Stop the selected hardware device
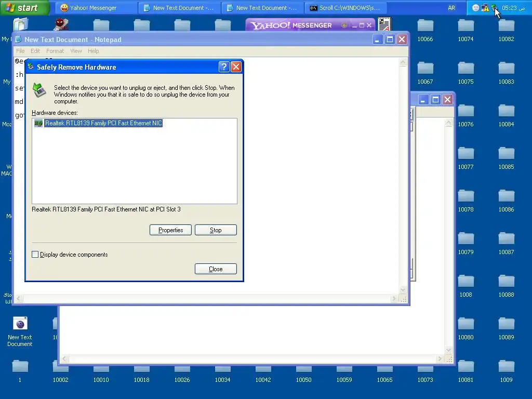Image resolution: width=532 pixels, height=399 pixels. (216, 230)
